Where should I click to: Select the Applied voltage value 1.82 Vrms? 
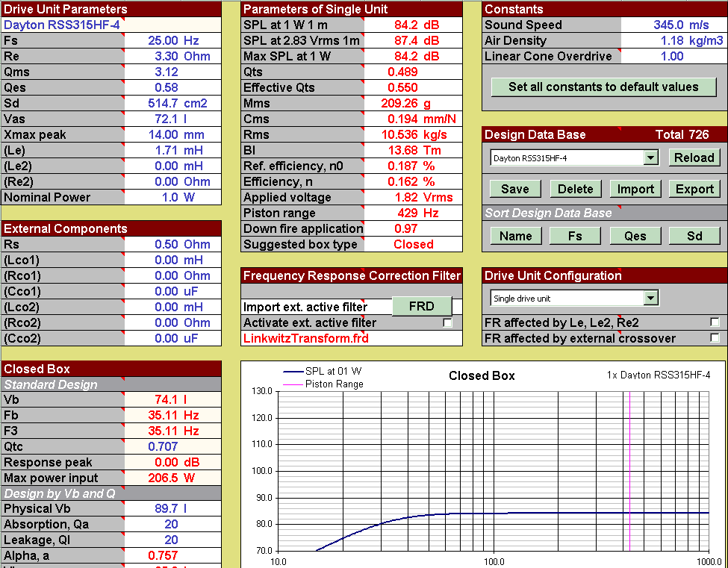pyautogui.click(x=413, y=197)
